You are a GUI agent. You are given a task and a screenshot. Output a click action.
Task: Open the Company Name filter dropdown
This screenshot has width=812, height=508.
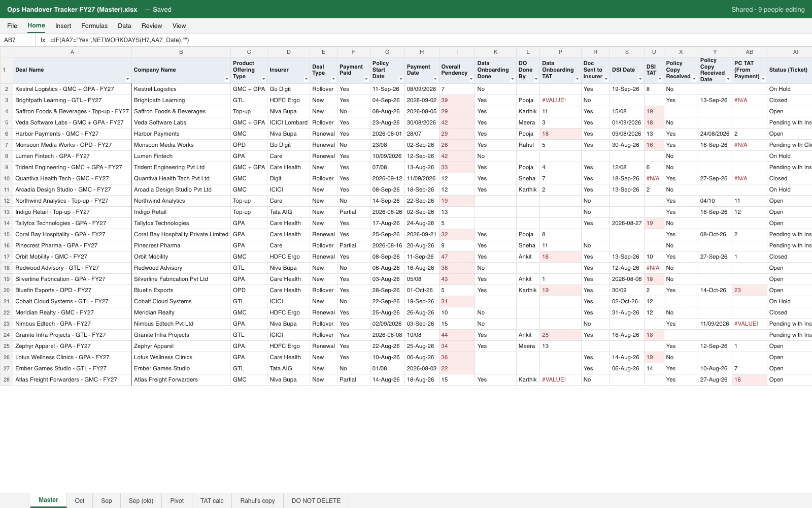click(x=226, y=79)
